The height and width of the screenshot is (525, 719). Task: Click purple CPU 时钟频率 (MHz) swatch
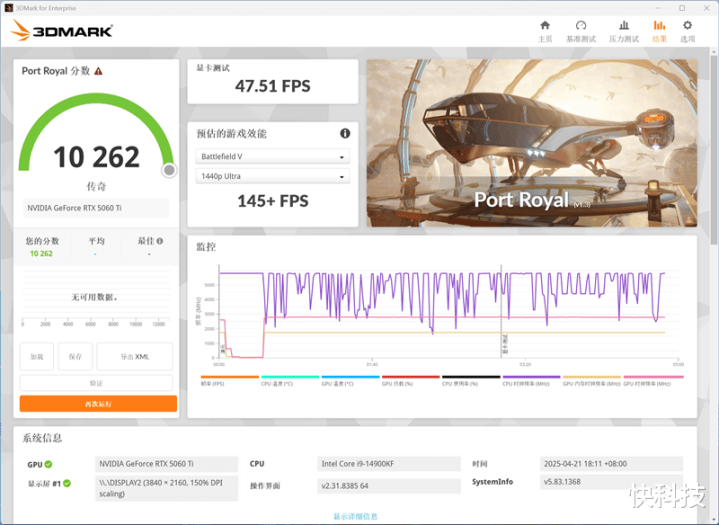(531, 377)
